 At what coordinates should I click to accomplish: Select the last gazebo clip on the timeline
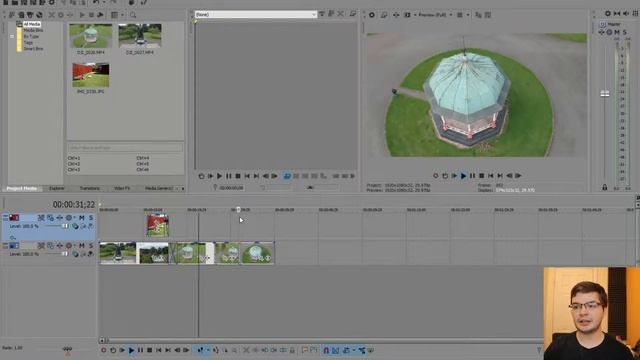258,253
